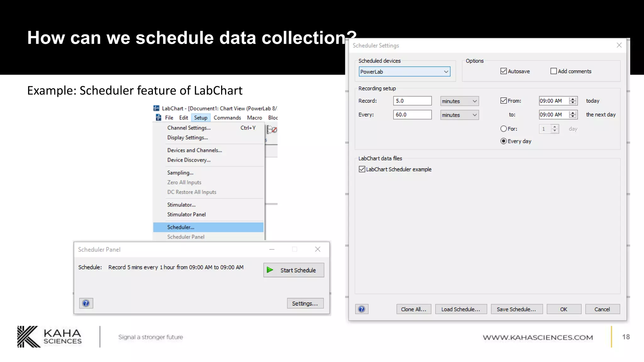The image size is (644, 362).
Task: Click Cancel in Scheduler Settings
Action: (602, 309)
